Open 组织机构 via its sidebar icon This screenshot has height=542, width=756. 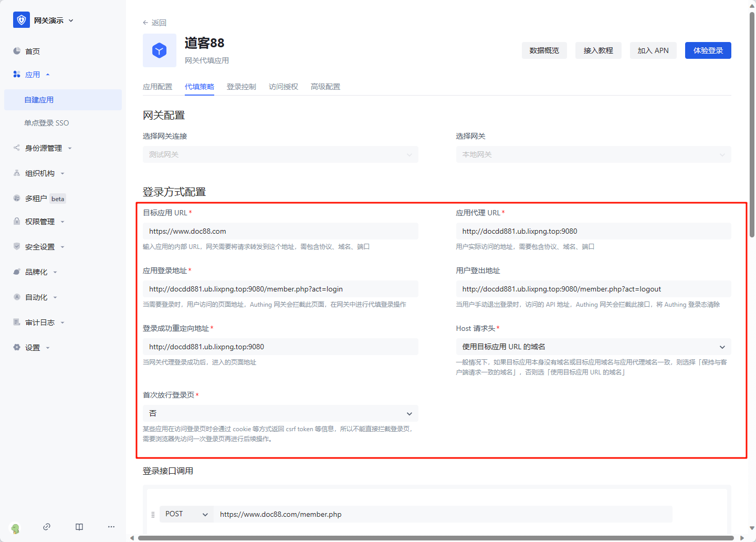[x=16, y=173]
